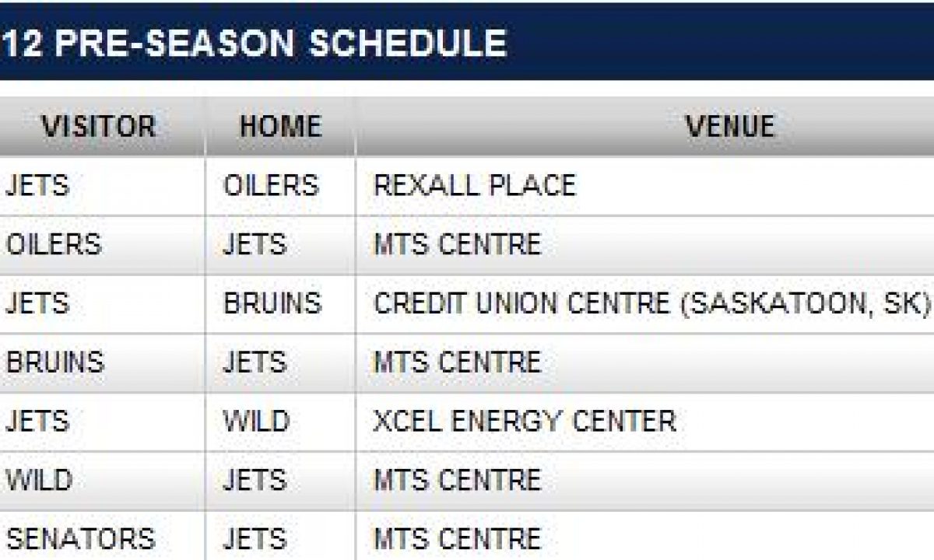Click MTS CENTRE in the Senators row
The width and height of the screenshot is (934, 560).
(457, 538)
